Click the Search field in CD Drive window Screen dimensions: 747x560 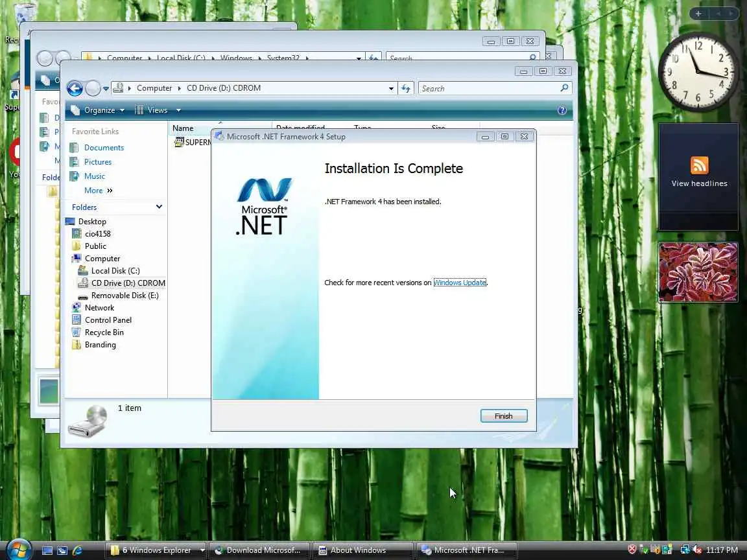click(x=488, y=89)
